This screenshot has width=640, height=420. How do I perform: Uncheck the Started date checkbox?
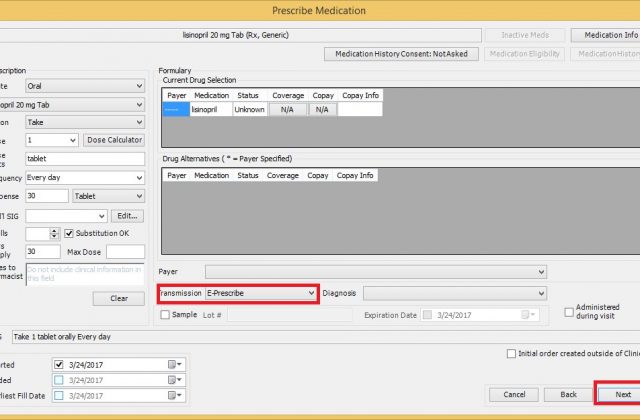(59, 364)
